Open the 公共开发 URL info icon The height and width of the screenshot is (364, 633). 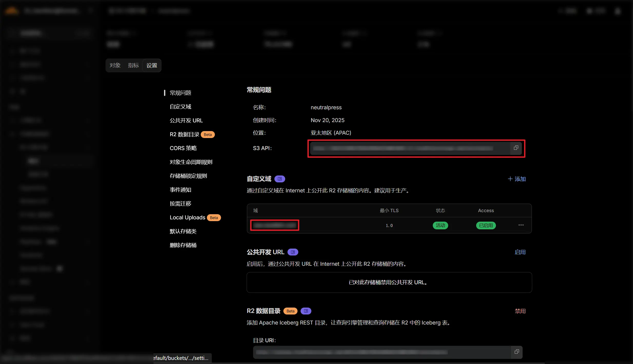pos(292,252)
